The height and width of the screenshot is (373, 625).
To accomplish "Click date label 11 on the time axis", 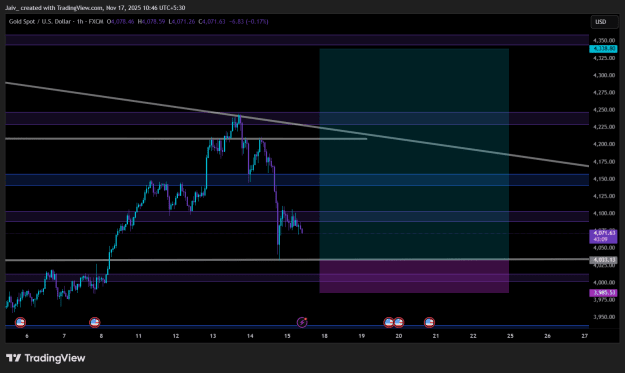I will [x=138, y=336].
